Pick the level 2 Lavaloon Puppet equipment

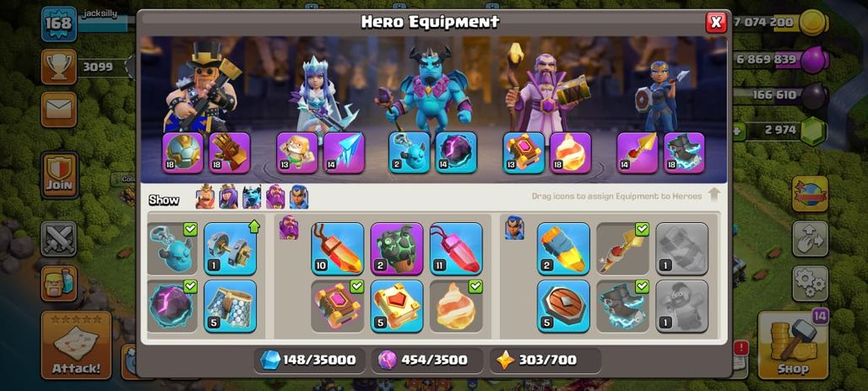(397, 248)
